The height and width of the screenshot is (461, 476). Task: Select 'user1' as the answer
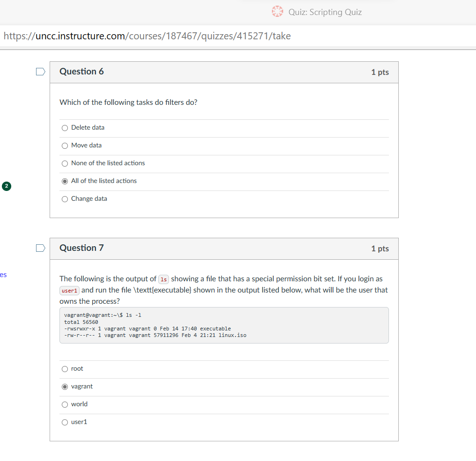pyautogui.click(x=65, y=422)
